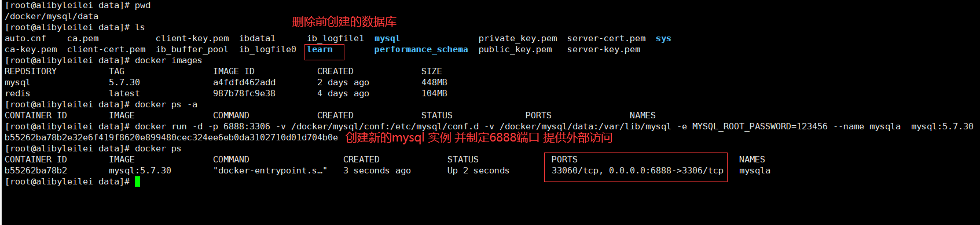
Task: Click the red annotation about new mysql instance
Action: 479,137
